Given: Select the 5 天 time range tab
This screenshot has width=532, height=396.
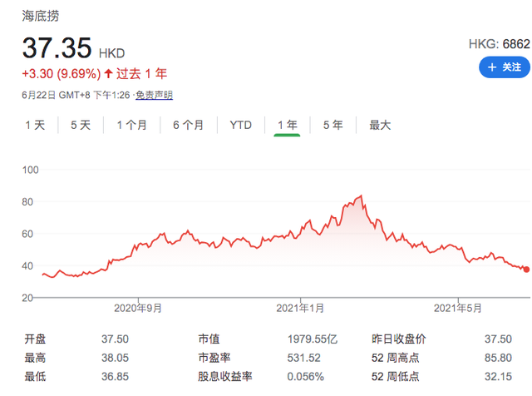Looking at the screenshot, I should (81, 125).
